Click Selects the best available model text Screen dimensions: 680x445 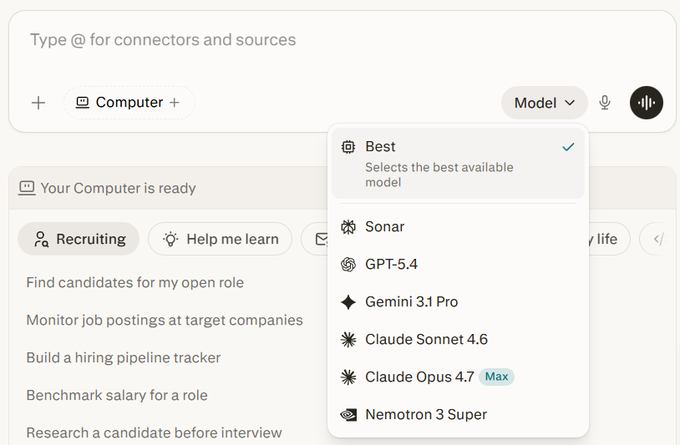439,175
